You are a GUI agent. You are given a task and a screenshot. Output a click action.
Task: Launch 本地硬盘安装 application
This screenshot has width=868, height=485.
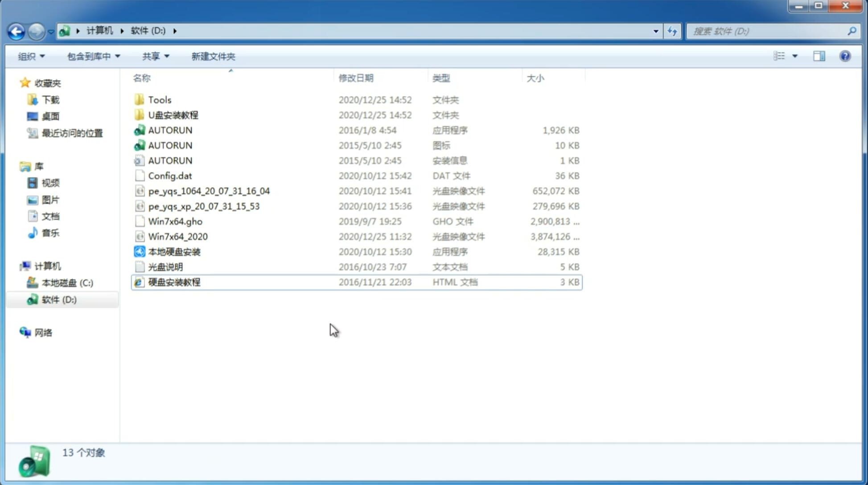tap(173, 251)
